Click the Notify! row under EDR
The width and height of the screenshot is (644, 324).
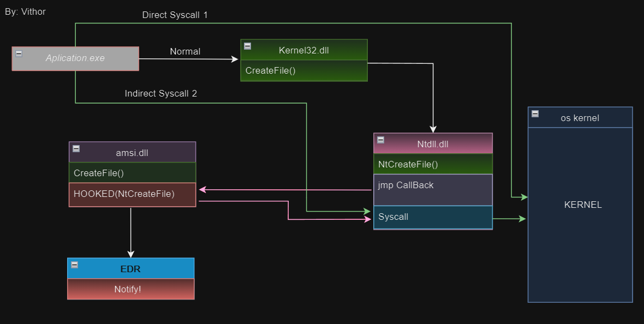[130, 289]
